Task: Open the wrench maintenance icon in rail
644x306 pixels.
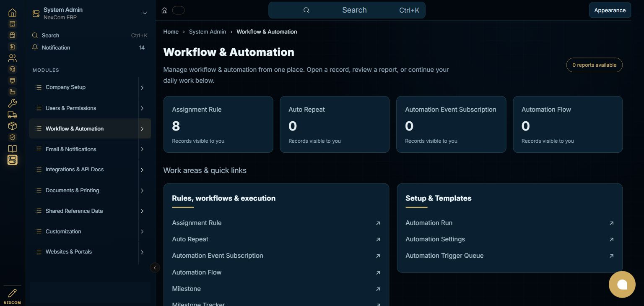Action: [x=12, y=103]
